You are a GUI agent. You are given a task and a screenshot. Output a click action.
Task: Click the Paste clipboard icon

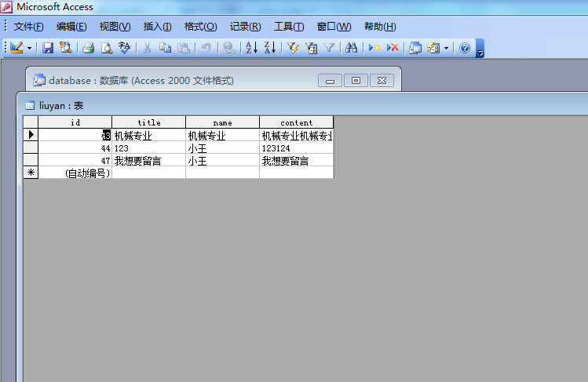tap(184, 48)
